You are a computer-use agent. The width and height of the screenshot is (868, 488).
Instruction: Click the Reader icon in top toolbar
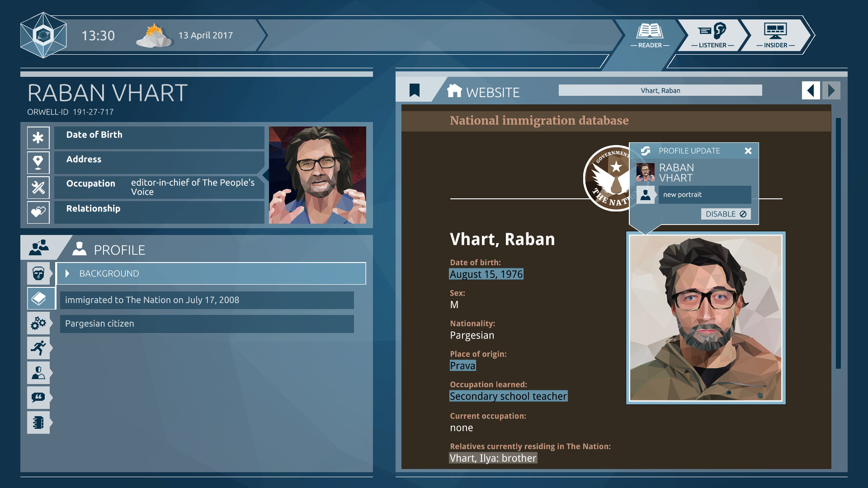649,34
